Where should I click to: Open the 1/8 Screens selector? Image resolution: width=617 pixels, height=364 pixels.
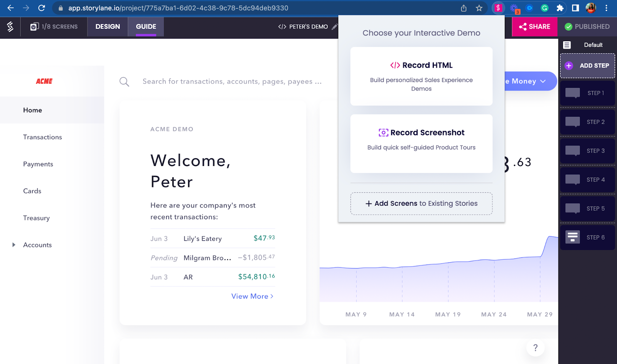(54, 27)
